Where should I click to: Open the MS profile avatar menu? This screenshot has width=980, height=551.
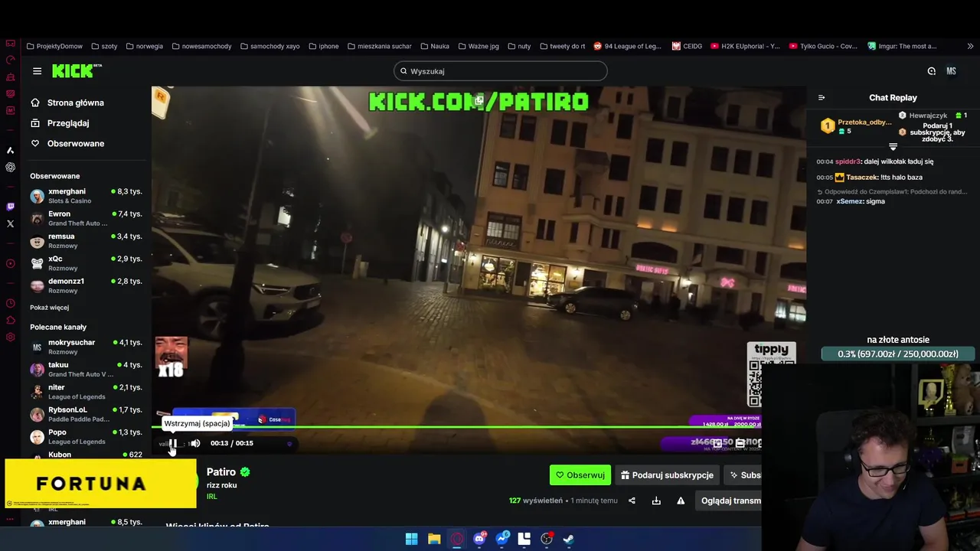(x=951, y=71)
